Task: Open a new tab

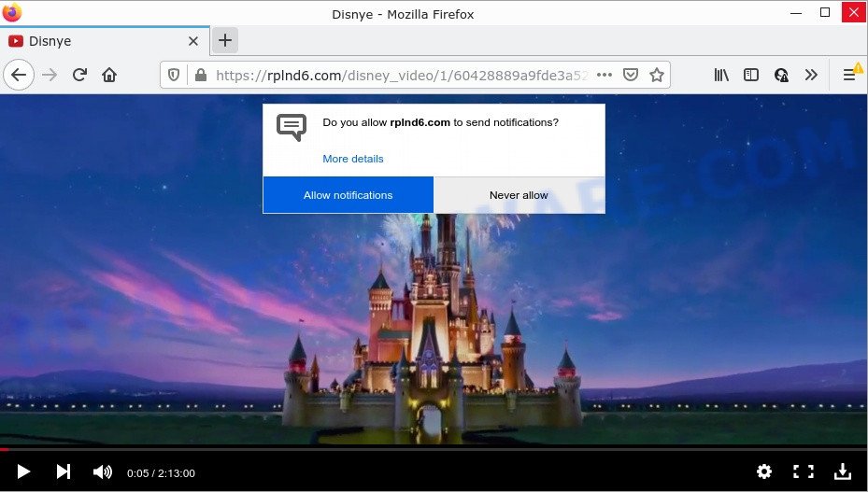Action: 225,40
